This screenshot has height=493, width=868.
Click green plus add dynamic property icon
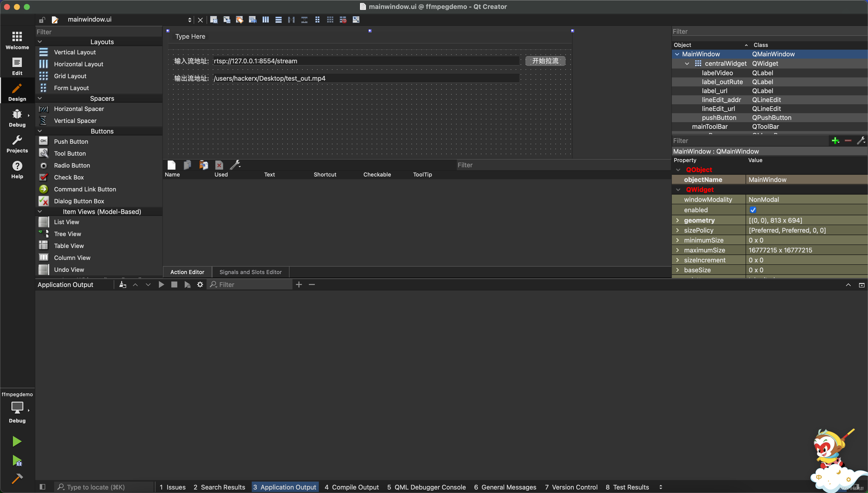click(x=835, y=141)
